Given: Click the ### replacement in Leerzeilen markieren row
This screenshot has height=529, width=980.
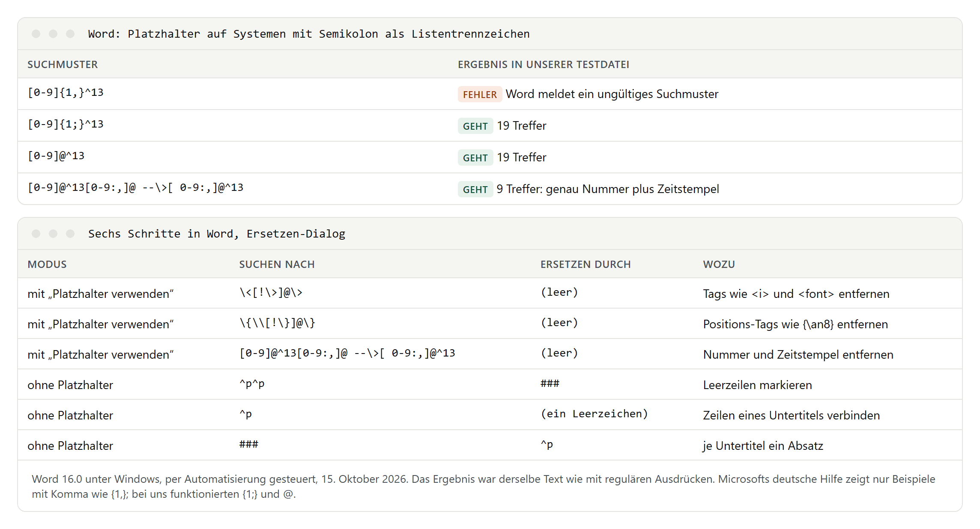Looking at the screenshot, I should [550, 383].
